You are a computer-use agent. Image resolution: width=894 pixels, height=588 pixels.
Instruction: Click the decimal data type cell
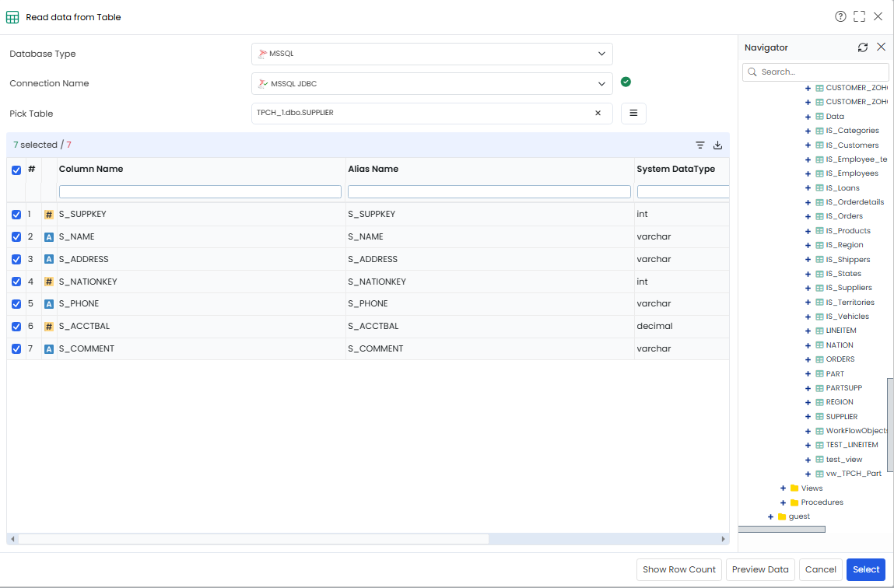[682, 327]
